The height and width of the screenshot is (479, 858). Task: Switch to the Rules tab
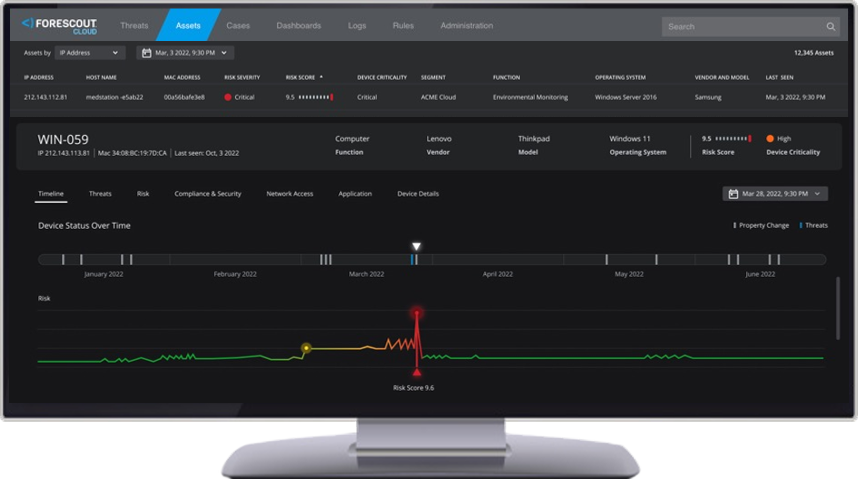(x=403, y=25)
